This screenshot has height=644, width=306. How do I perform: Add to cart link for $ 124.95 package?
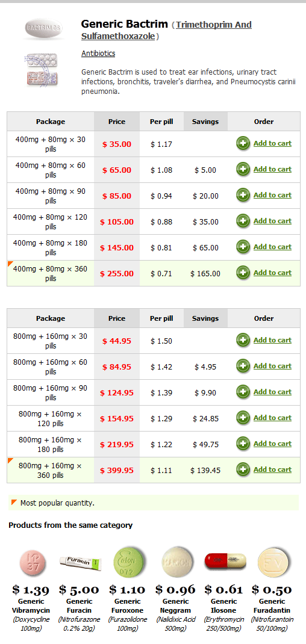pyautogui.click(x=272, y=392)
